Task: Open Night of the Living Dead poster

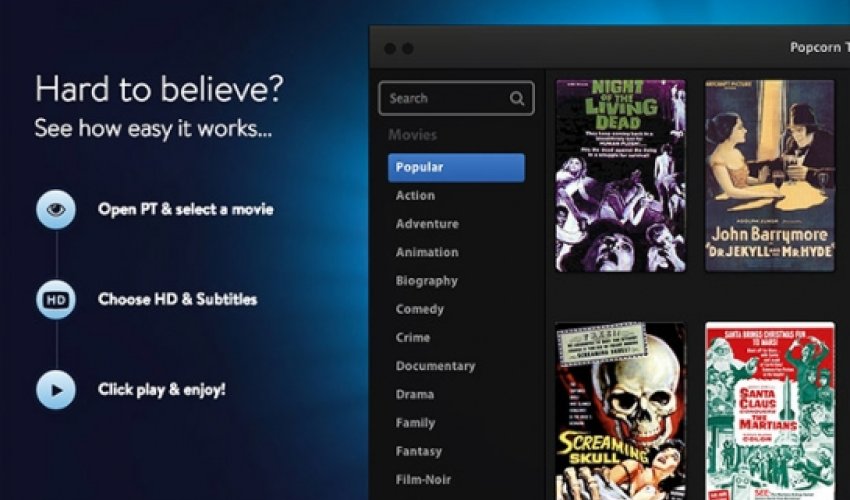Action: point(621,176)
